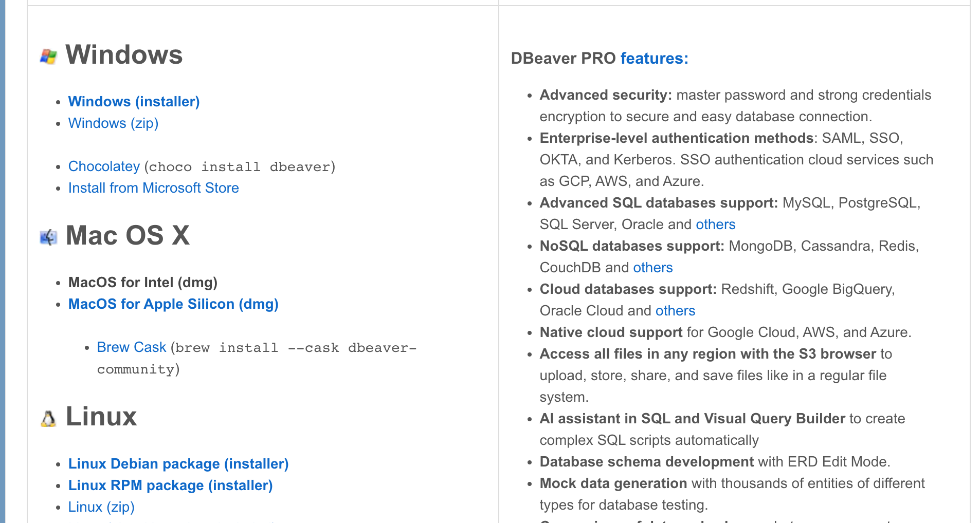
Task: Open the Brew Cask link
Action: pos(132,347)
